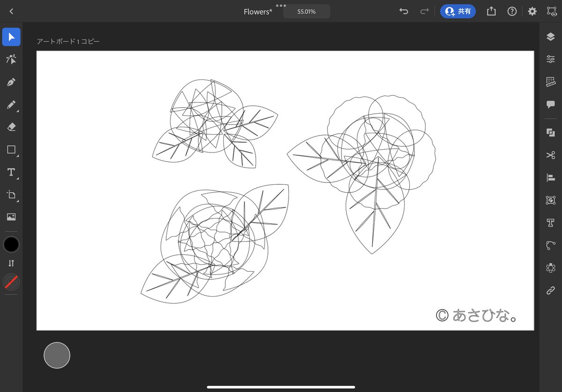Open the Properties sliders panel
This screenshot has width=562, height=392.
pos(551,59)
